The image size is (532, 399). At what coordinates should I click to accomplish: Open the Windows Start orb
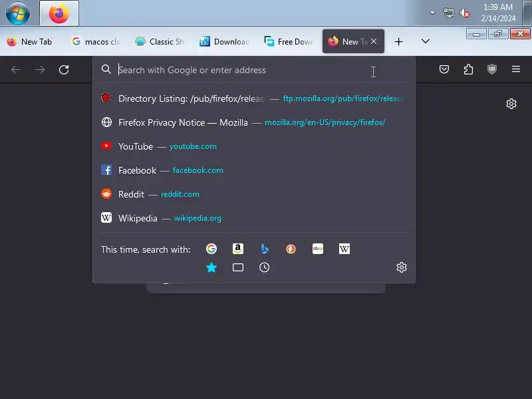pos(18,13)
